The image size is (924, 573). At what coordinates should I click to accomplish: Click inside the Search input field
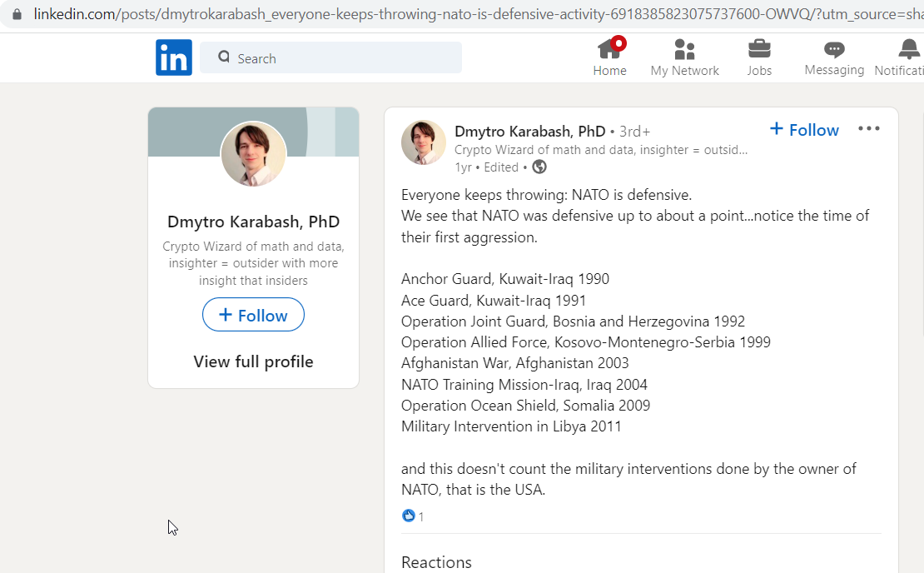(x=330, y=57)
